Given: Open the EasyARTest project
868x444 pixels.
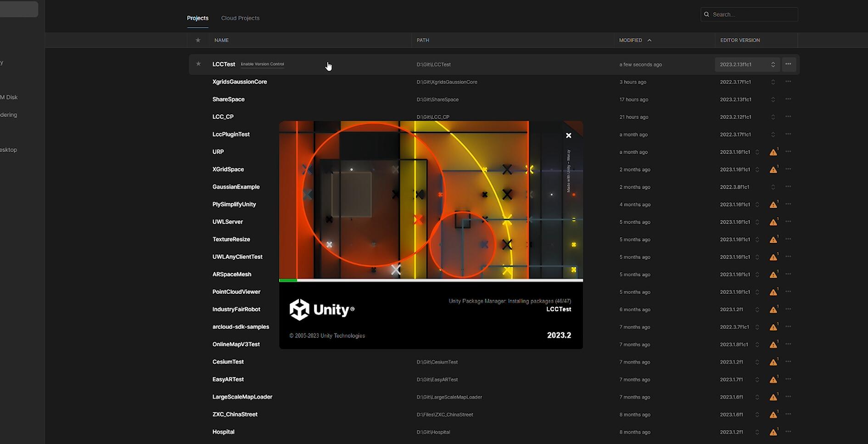Looking at the screenshot, I should [x=228, y=379].
